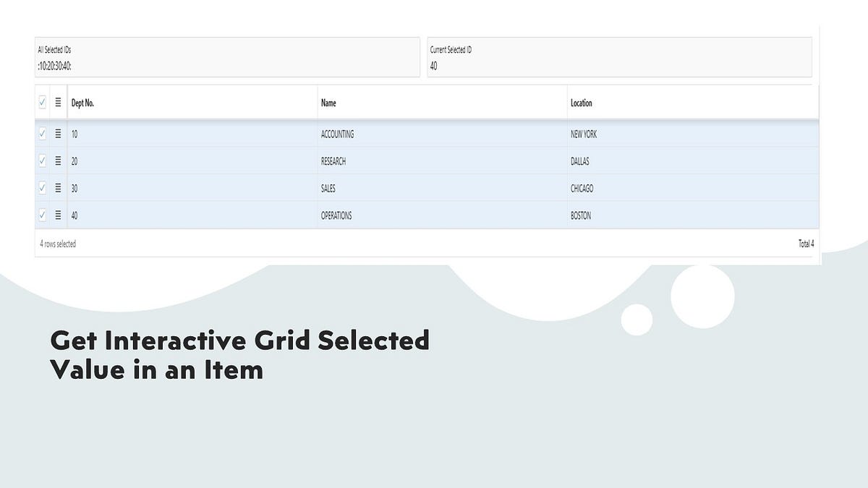The height and width of the screenshot is (488, 868).
Task: Deselect the checkbox for the SALES row
Action: (x=41, y=188)
